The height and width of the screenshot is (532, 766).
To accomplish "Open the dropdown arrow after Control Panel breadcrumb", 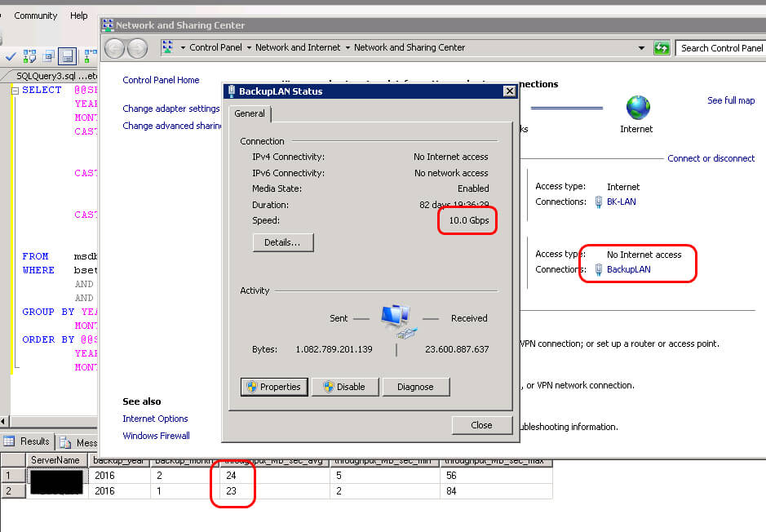I will click(249, 47).
